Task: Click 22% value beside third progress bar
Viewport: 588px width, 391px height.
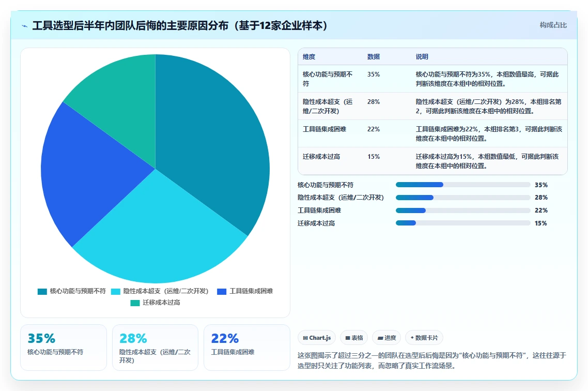Action: tap(541, 210)
